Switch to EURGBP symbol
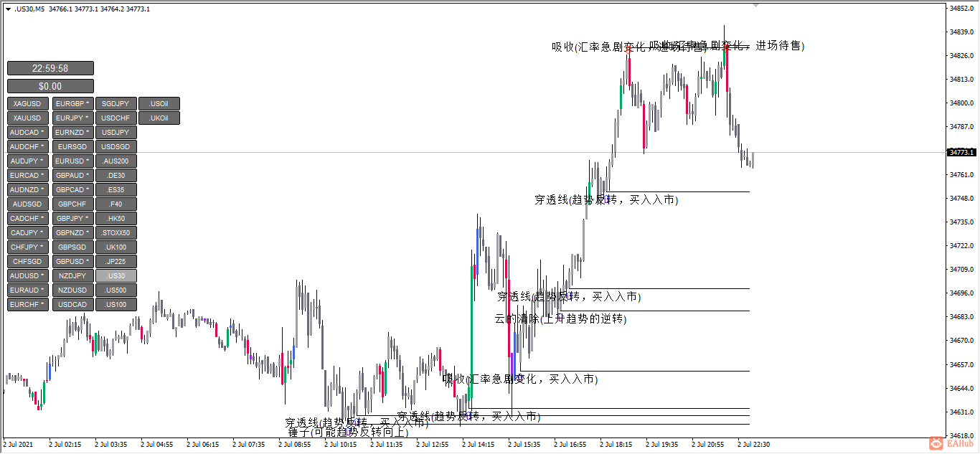The height and width of the screenshot is (454, 980). (x=72, y=104)
